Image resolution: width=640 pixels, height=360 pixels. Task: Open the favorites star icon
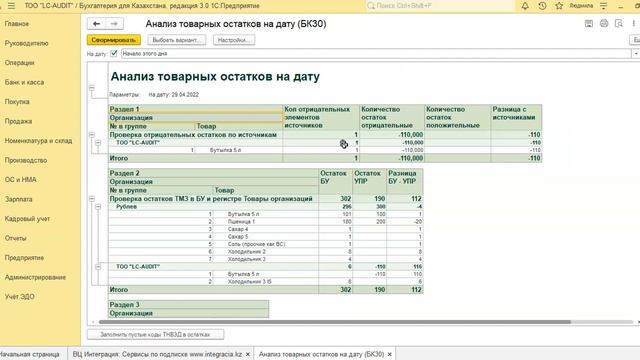[559, 6]
